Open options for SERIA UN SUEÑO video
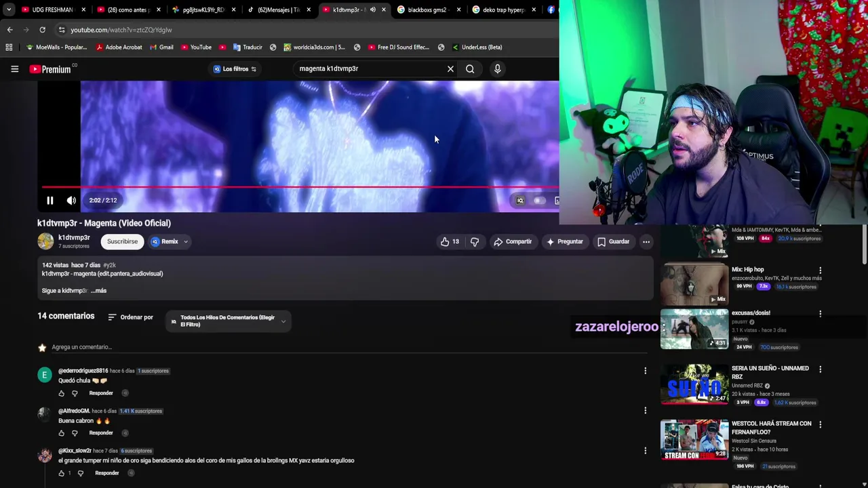The width and height of the screenshot is (868, 488). pos(820,369)
